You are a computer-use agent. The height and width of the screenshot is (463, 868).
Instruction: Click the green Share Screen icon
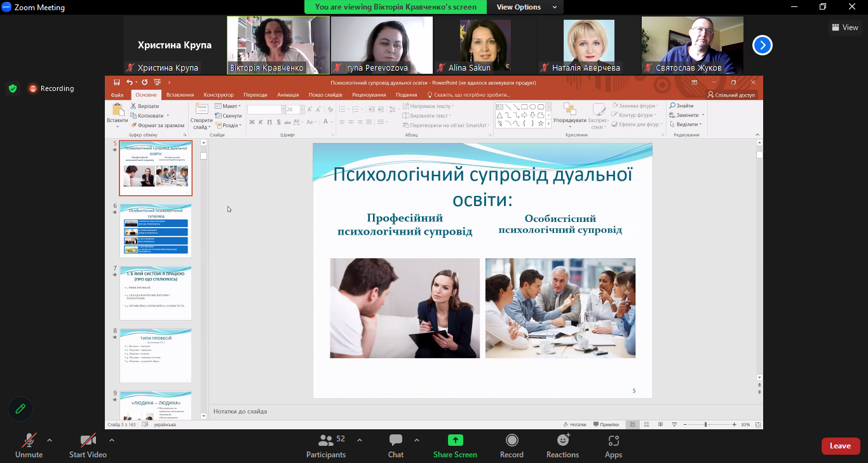455,440
